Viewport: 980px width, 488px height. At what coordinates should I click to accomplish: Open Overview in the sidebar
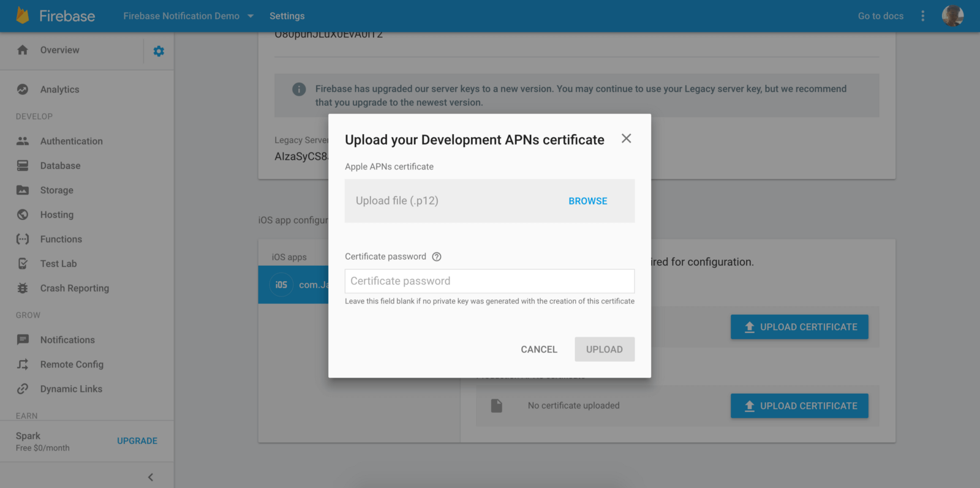point(59,50)
